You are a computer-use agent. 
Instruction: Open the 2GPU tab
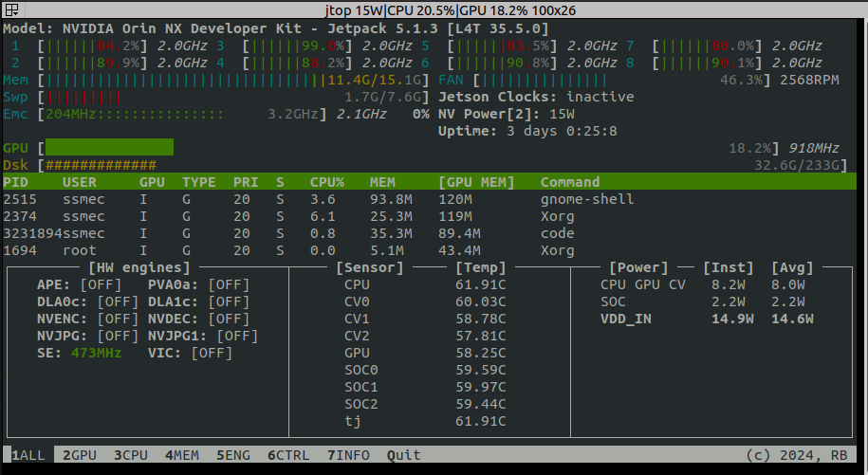[x=80, y=455]
